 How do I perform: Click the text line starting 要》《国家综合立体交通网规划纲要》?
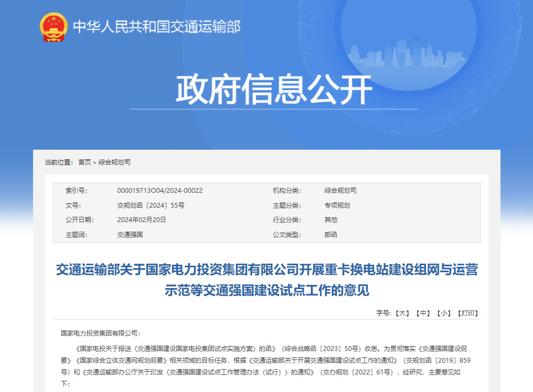(x=265, y=360)
